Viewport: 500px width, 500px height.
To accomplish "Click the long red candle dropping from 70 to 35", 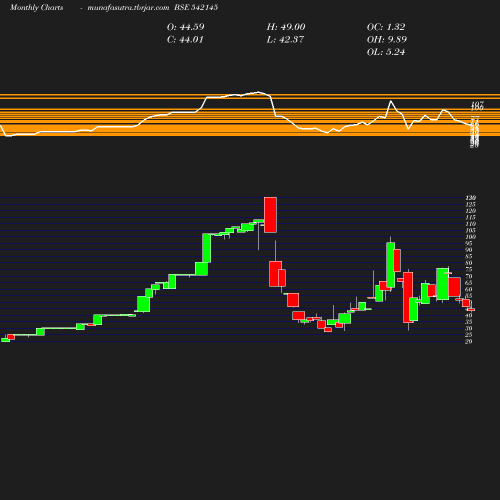I will point(408,297).
